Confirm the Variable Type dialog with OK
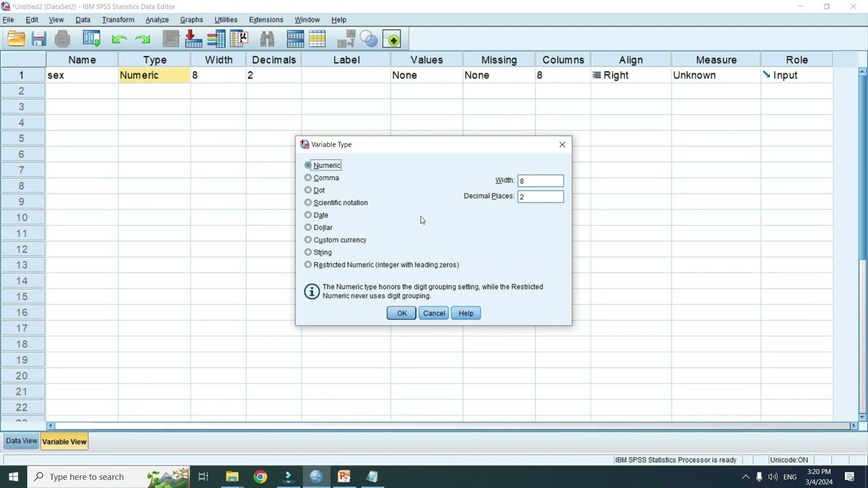 click(401, 313)
